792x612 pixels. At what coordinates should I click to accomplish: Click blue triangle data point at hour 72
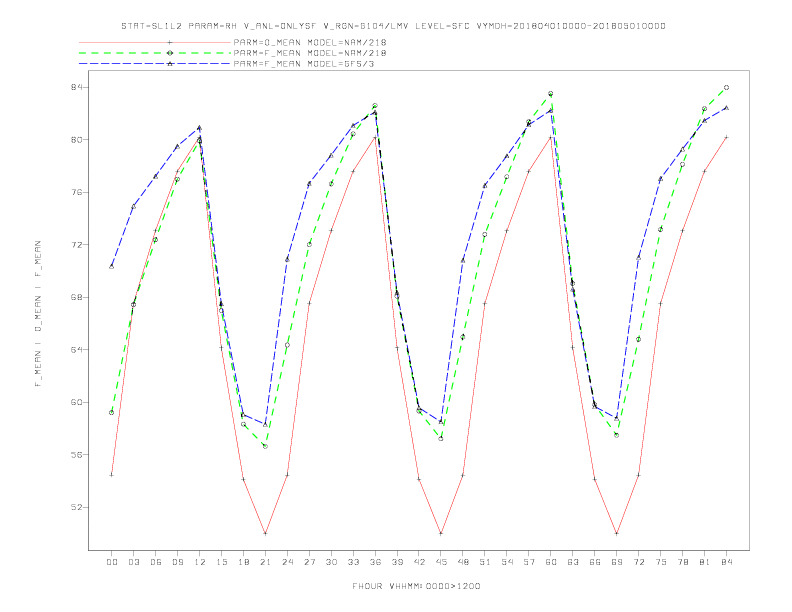(638, 258)
